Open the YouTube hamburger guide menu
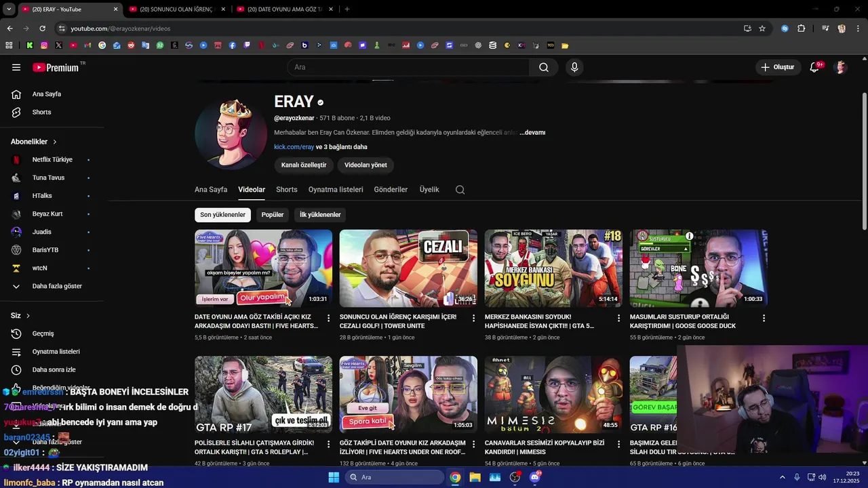Screen dimensions: 868x488 click(16, 67)
